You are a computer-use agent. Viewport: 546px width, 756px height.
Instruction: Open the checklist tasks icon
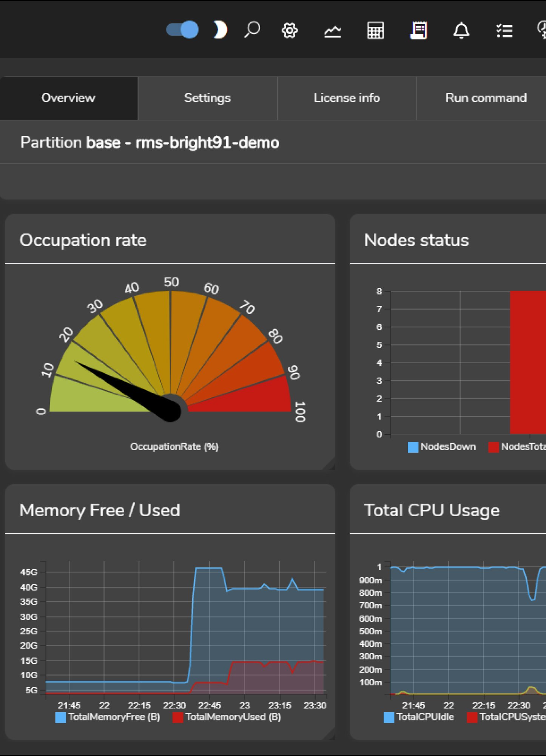tap(504, 31)
